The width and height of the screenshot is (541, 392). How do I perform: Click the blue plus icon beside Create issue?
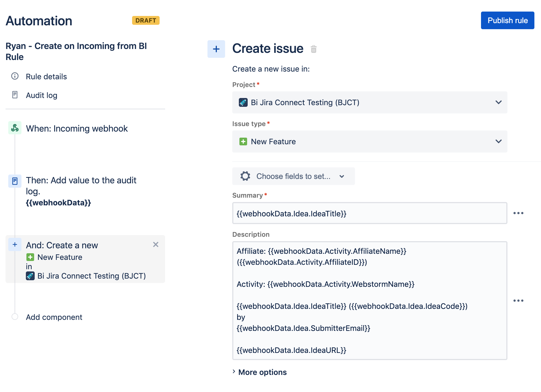point(216,49)
